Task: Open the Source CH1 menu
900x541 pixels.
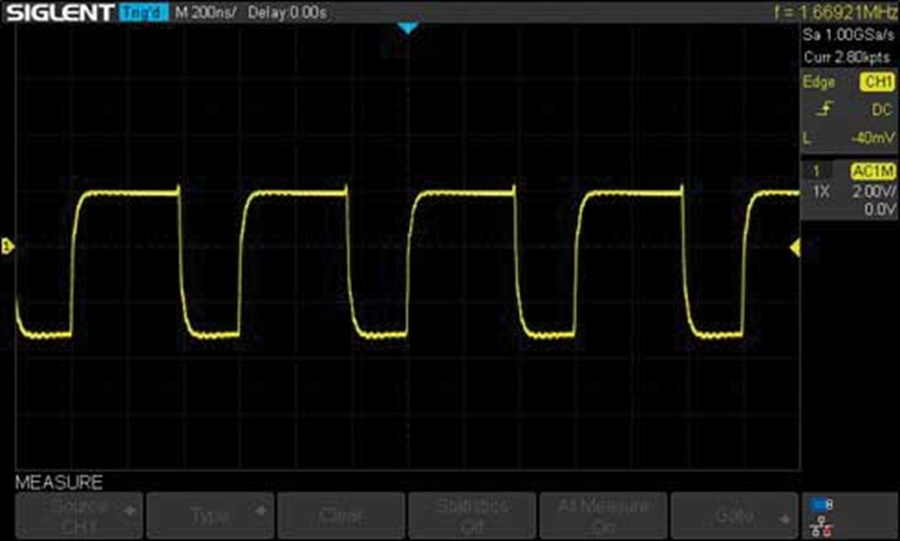Action: click(x=79, y=515)
